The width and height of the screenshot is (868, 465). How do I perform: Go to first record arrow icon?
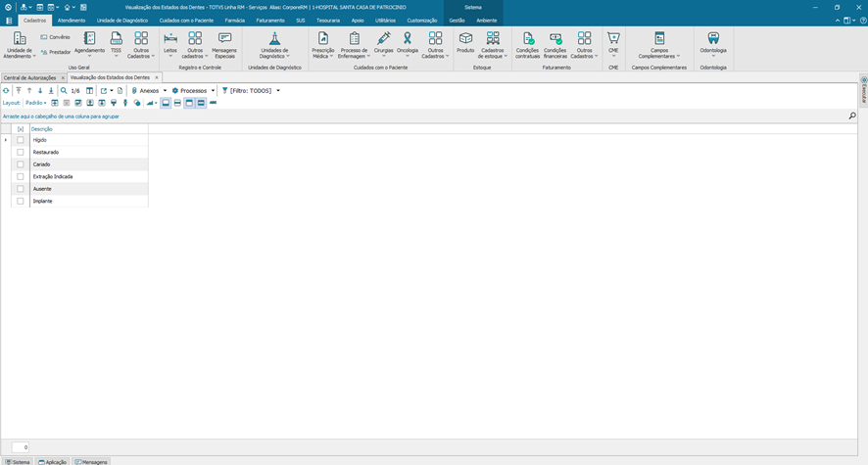coord(19,91)
